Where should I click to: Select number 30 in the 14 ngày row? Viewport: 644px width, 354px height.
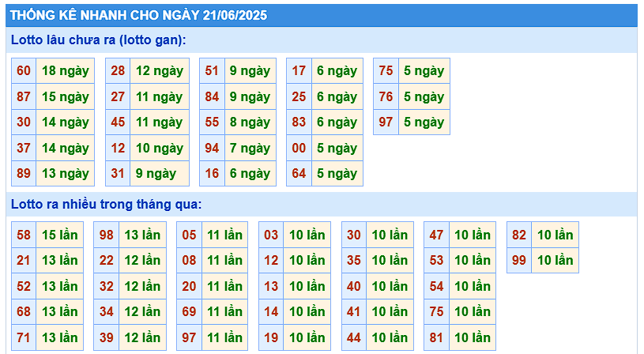(24, 122)
